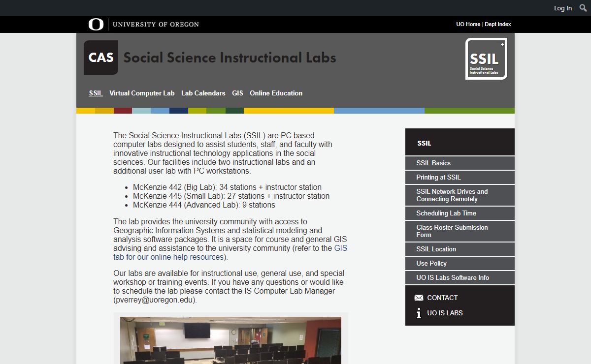Click the University of Oregon O logo
This screenshot has height=364, width=591.
point(96,24)
